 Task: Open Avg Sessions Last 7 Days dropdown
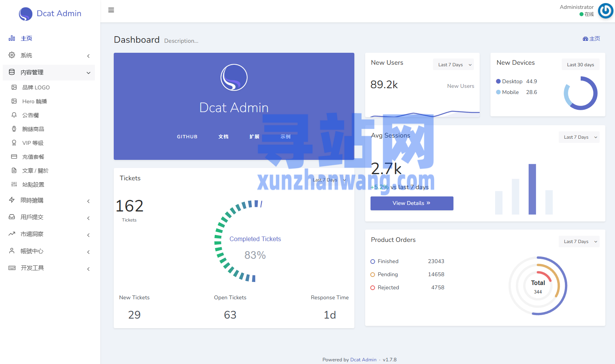click(x=579, y=137)
